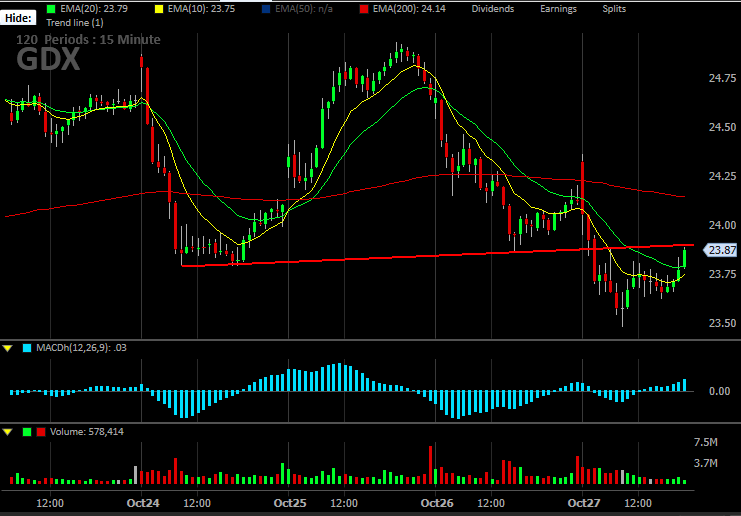741x516 pixels.
Task: Click the Oct26 date label
Action: [437, 503]
